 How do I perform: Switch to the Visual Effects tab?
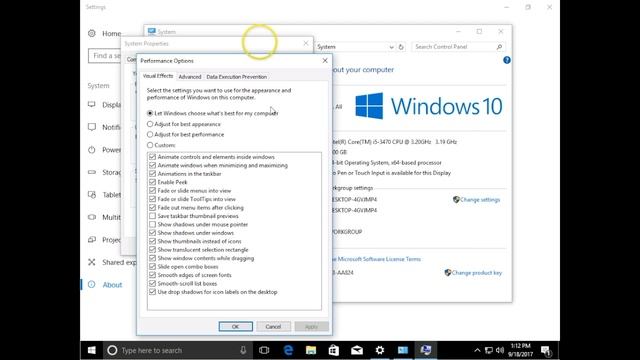158,76
